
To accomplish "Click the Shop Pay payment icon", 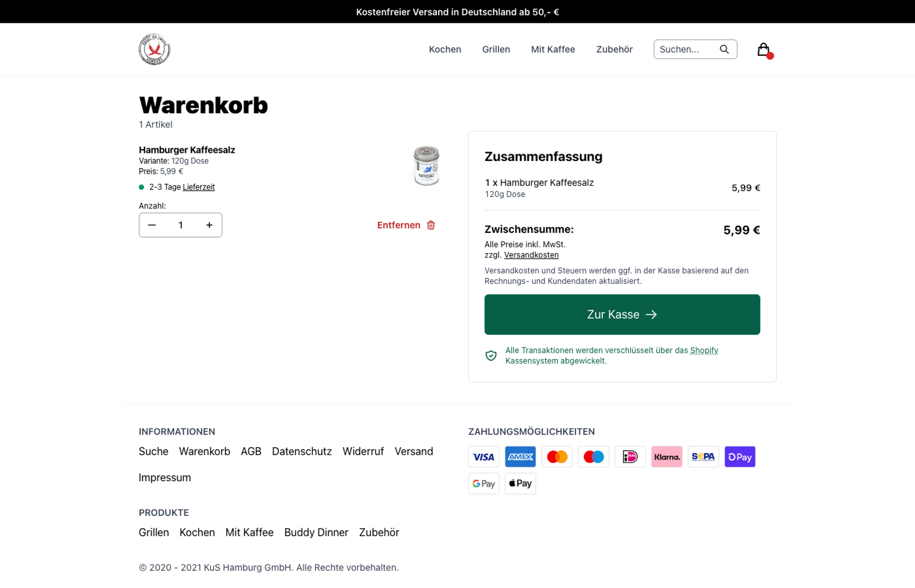I will point(739,456).
